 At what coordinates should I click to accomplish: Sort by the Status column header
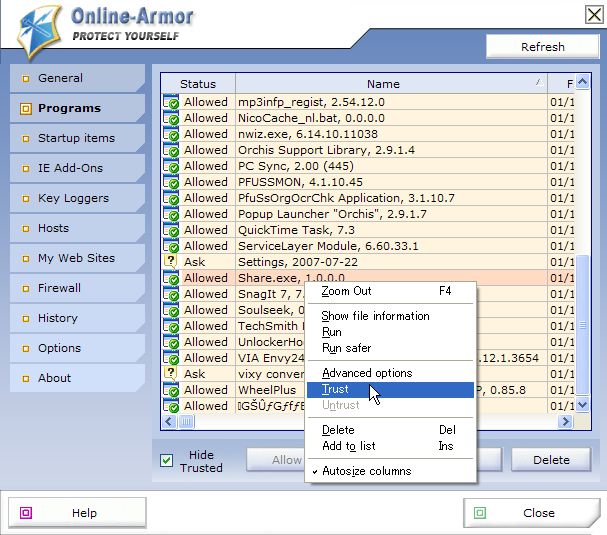click(x=198, y=84)
